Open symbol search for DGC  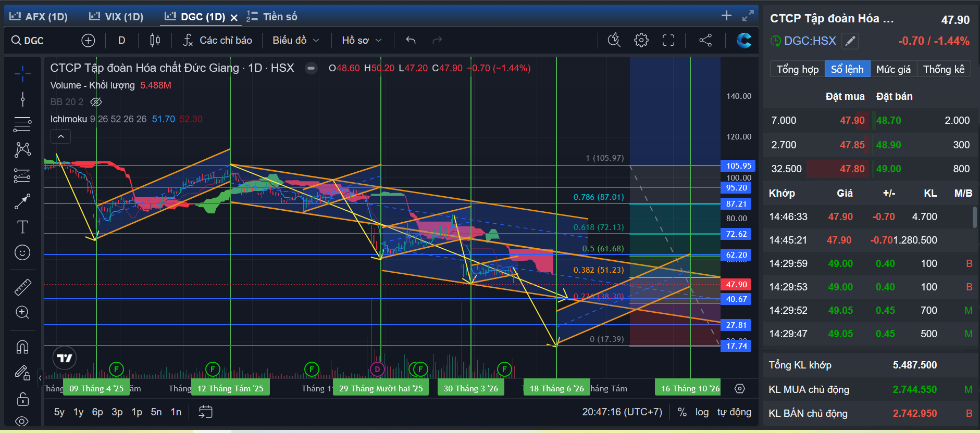(x=28, y=41)
